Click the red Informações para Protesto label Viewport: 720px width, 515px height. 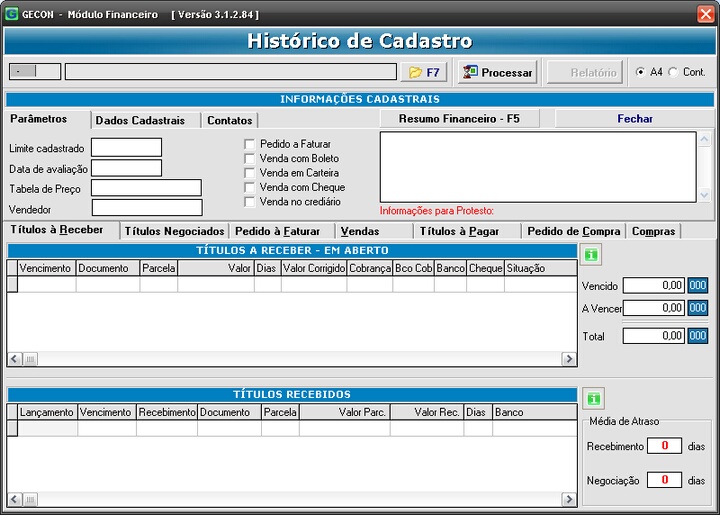[x=437, y=211]
